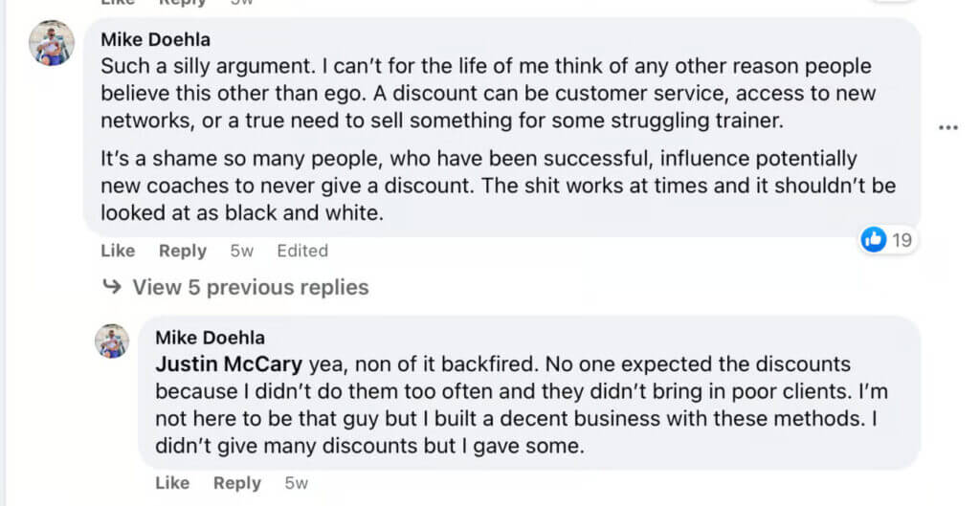Expand View 5 previous replies

[x=250, y=287]
